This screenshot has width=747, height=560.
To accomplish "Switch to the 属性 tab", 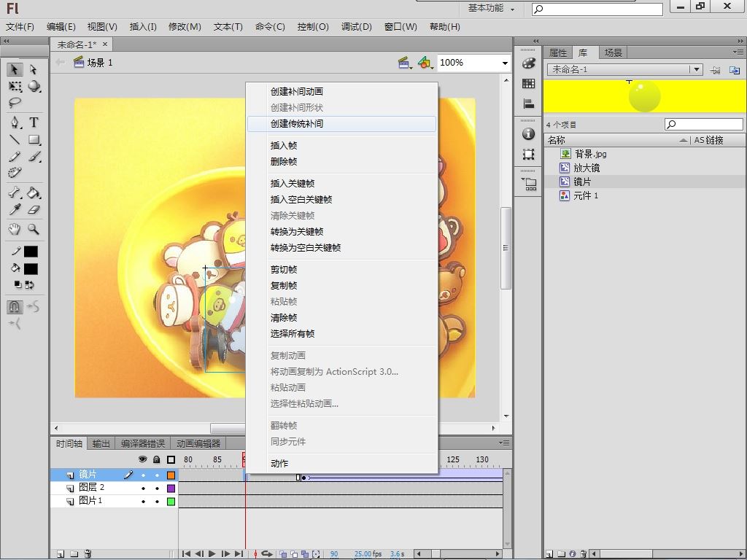I will point(558,52).
